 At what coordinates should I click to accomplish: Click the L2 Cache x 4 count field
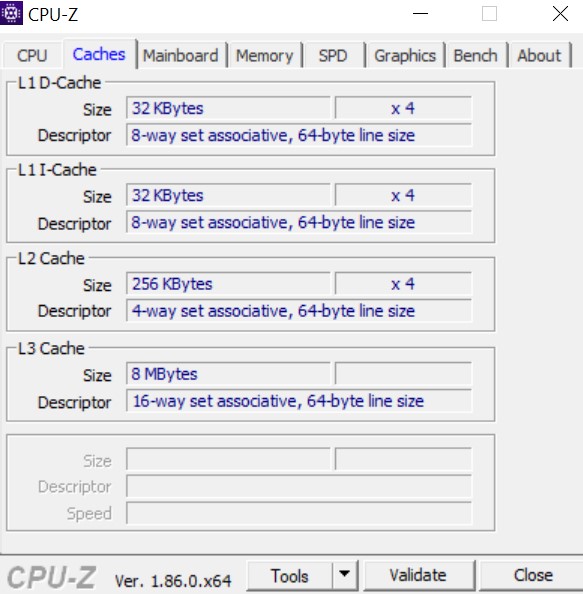point(403,284)
